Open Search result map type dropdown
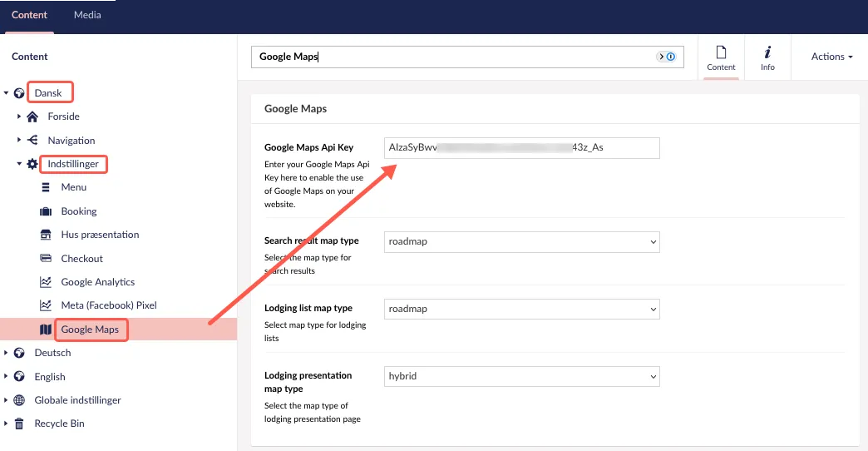The height and width of the screenshot is (451, 868). 522,241
